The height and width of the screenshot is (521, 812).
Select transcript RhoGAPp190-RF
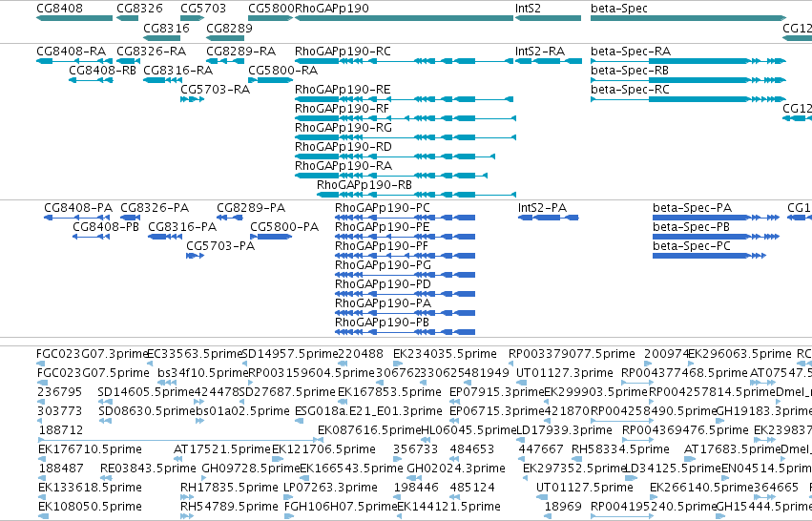(406, 118)
